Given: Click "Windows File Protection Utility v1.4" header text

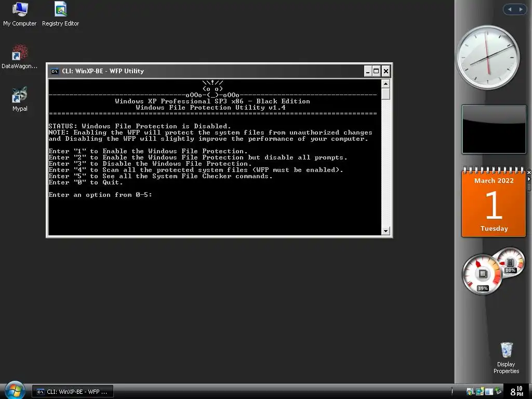Looking at the screenshot, I should click(x=210, y=108).
